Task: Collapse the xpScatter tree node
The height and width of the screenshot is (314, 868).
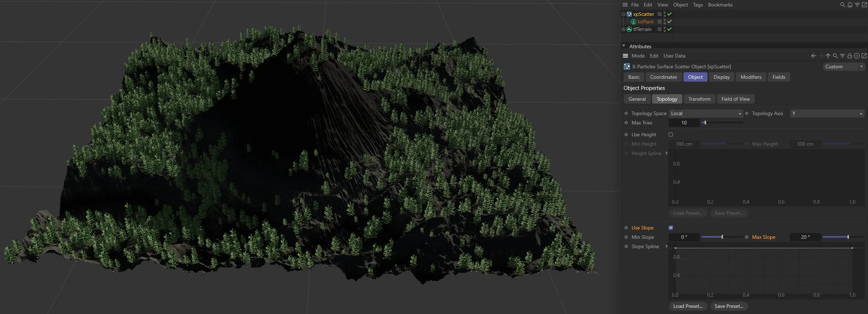Action: tap(623, 14)
